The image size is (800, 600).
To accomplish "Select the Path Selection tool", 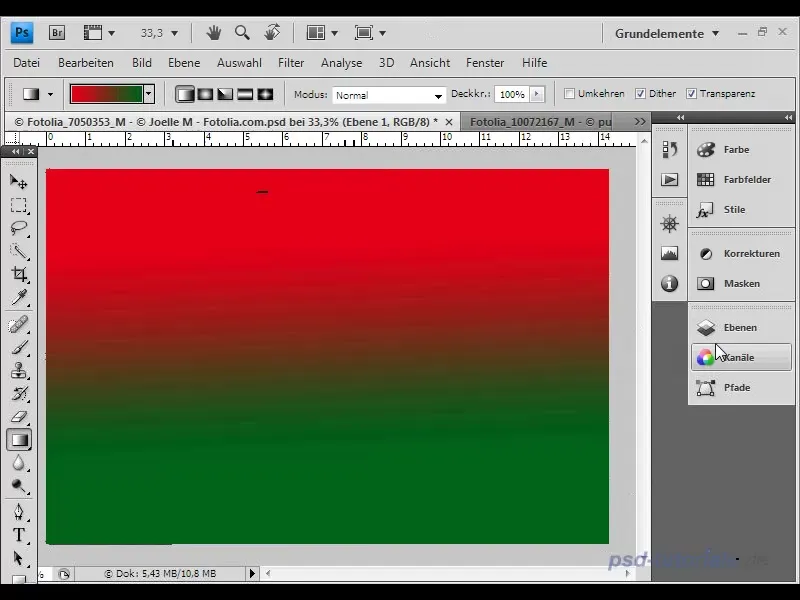I will click(18, 558).
